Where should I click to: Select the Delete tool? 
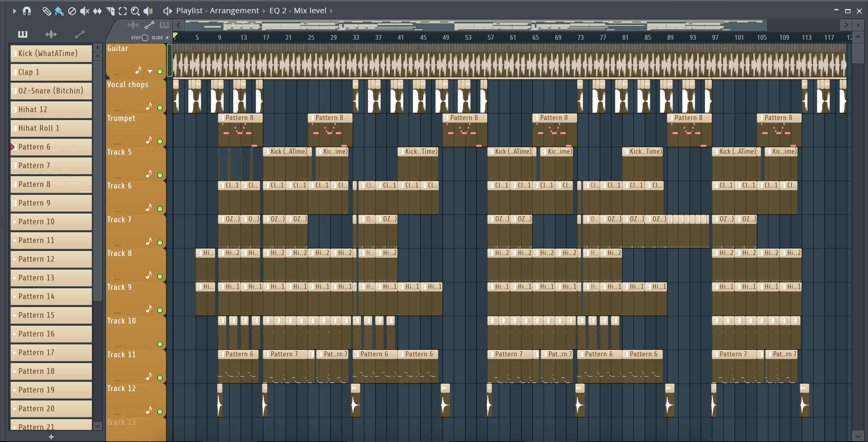tap(72, 11)
